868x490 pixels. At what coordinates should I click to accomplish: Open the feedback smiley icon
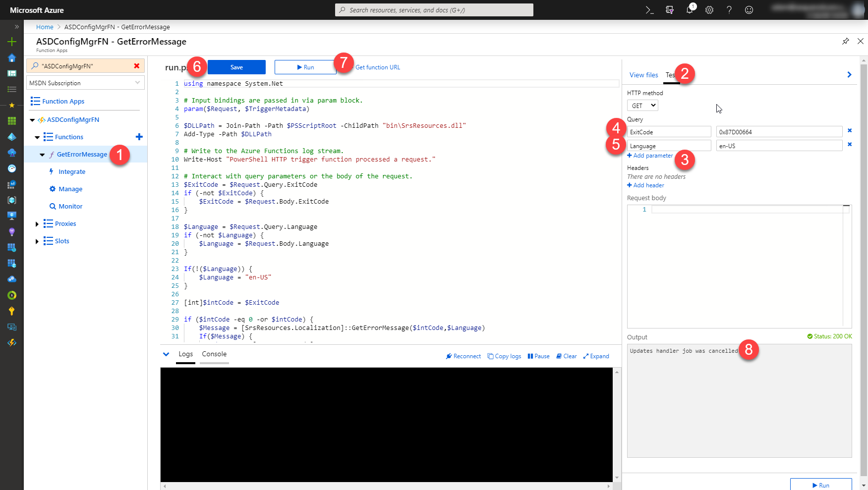[749, 10]
